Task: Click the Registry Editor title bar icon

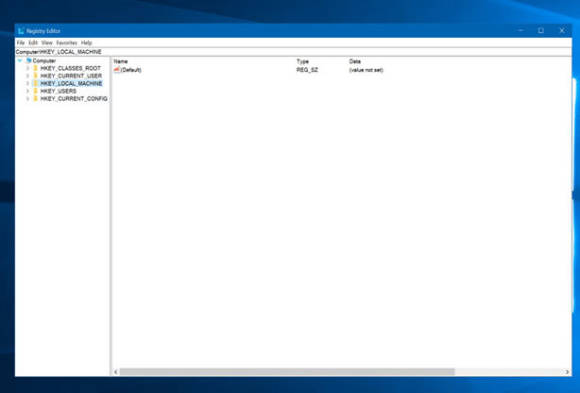Action: 21,31
